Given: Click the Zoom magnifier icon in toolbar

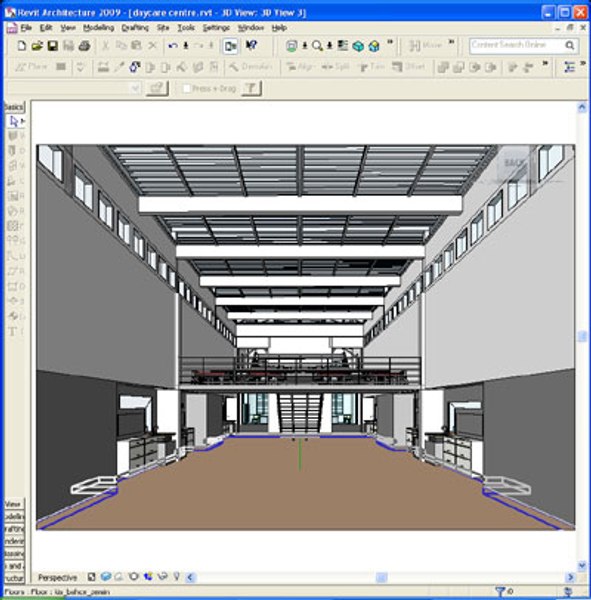Looking at the screenshot, I should point(317,46).
